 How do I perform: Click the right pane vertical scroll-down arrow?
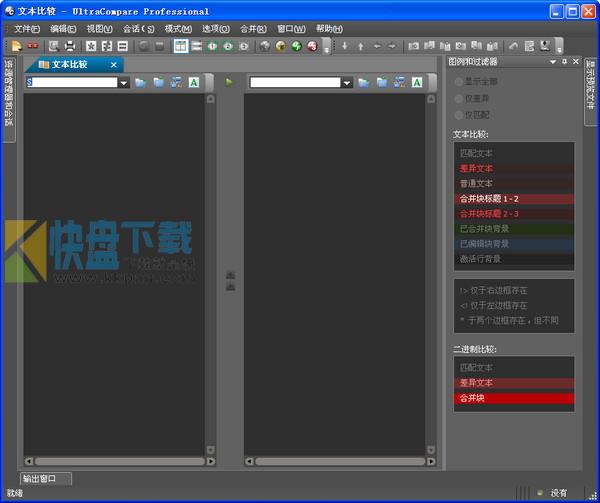pyautogui.click(x=431, y=450)
